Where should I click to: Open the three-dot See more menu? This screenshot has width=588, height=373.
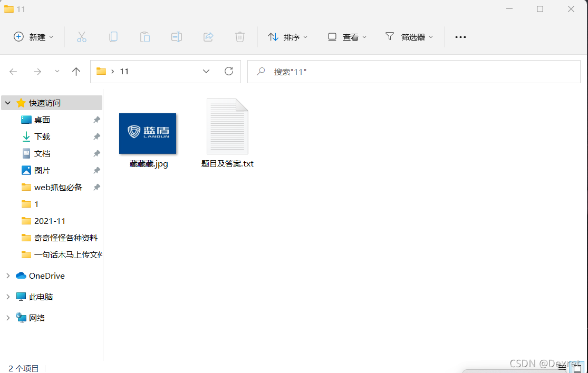pyautogui.click(x=460, y=37)
